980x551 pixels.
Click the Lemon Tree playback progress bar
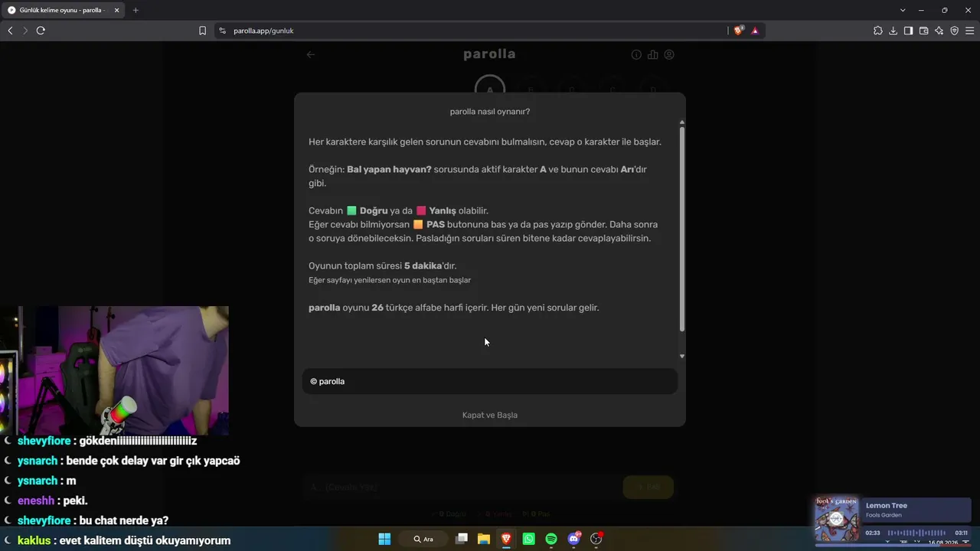[916, 533]
